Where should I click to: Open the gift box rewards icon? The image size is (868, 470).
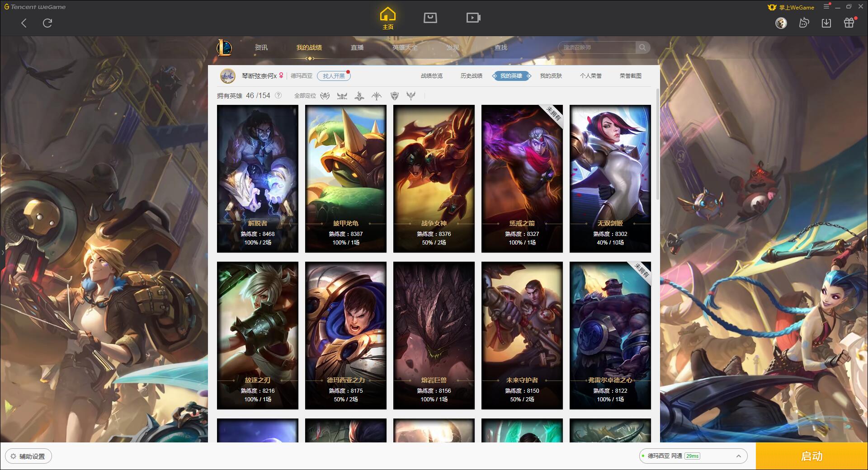pyautogui.click(x=849, y=23)
